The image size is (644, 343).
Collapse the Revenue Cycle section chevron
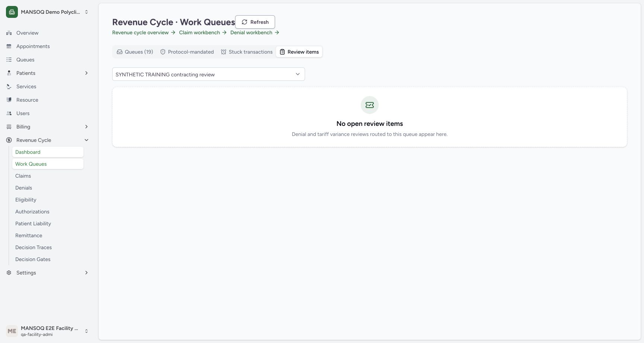click(x=86, y=140)
